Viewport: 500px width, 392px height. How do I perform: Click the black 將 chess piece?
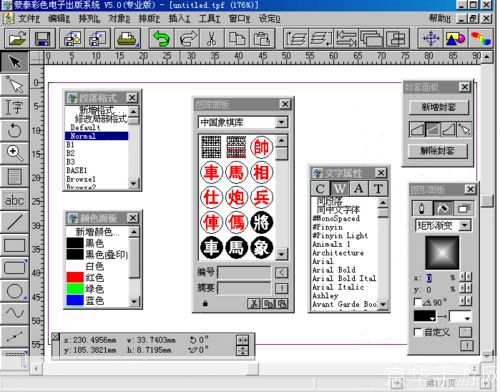[x=261, y=222]
